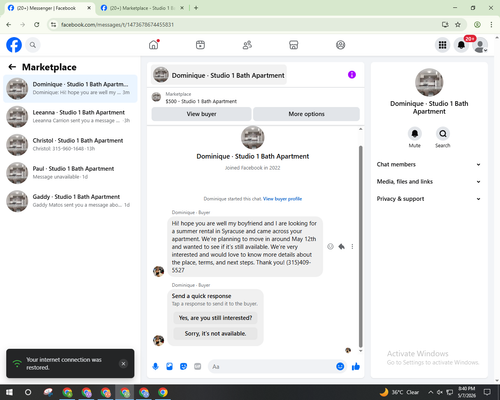
Task: Attach a photo file in composer
Action: [169, 367]
